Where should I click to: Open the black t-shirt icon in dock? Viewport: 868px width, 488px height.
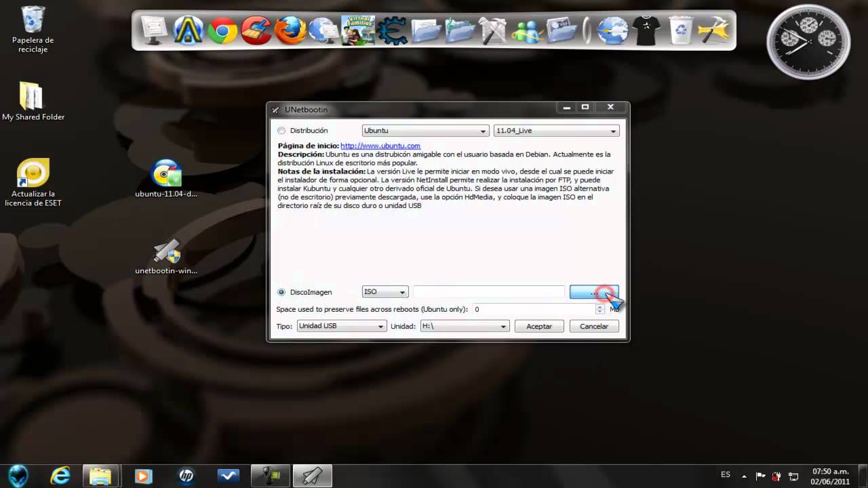(646, 30)
